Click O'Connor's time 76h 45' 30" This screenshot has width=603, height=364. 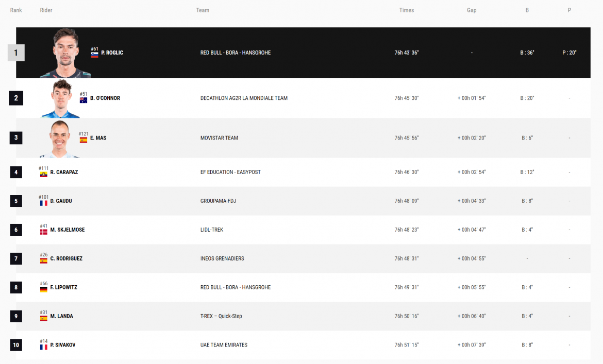click(x=407, y=98)
